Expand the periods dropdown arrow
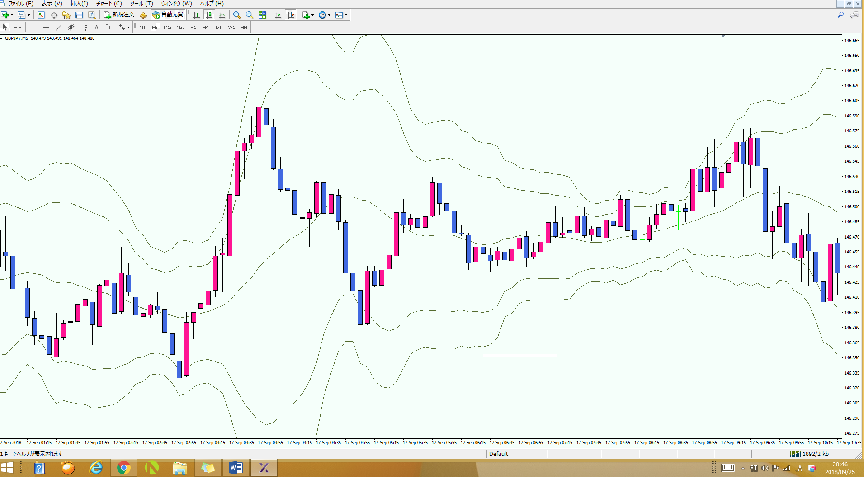This screenshot has height=488, width=868. tap(329, 15)
